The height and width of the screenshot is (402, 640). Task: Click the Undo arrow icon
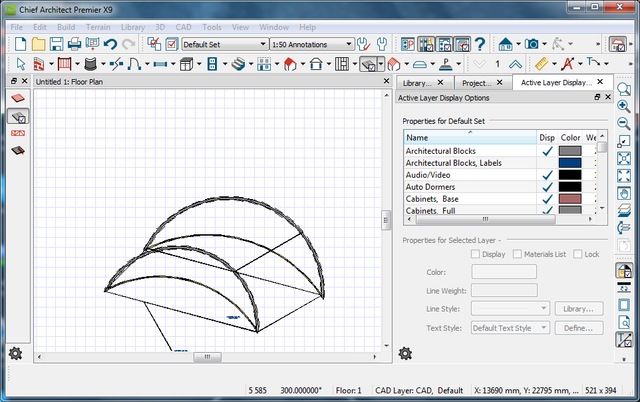[111, 44]
